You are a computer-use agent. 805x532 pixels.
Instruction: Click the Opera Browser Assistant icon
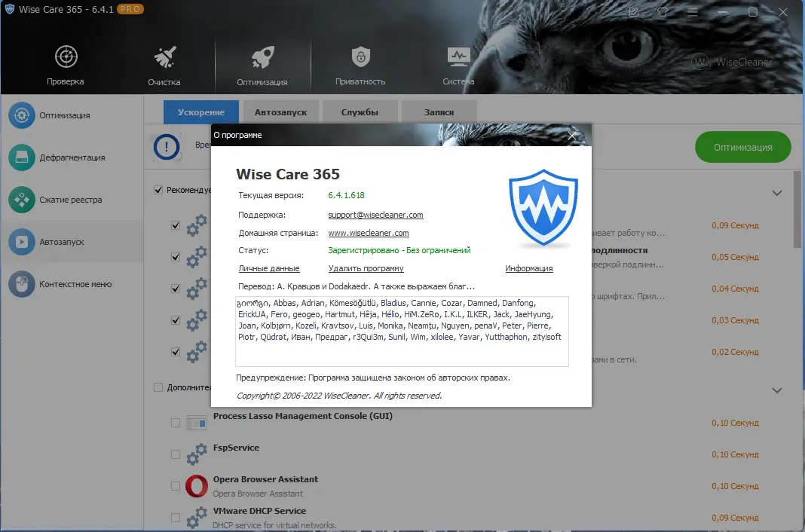tap(197, 486)
